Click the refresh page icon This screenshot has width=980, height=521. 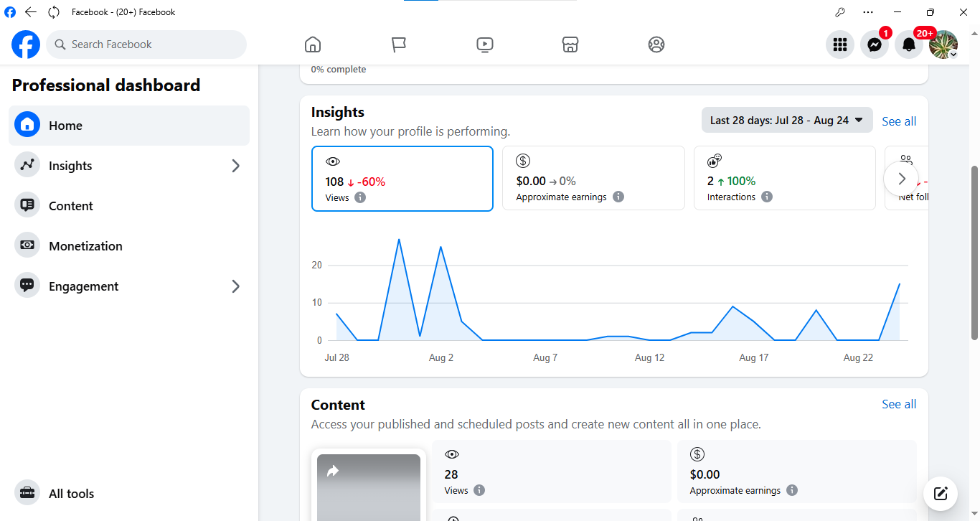(x=54, y=12)
